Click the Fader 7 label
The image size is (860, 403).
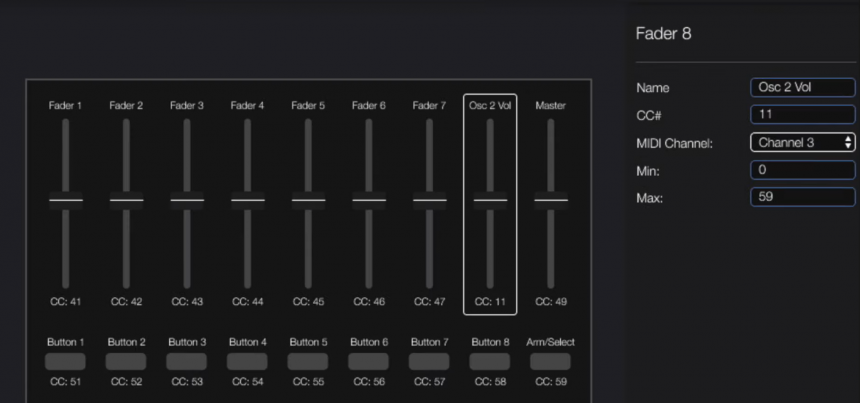click(x=429, y=105)
